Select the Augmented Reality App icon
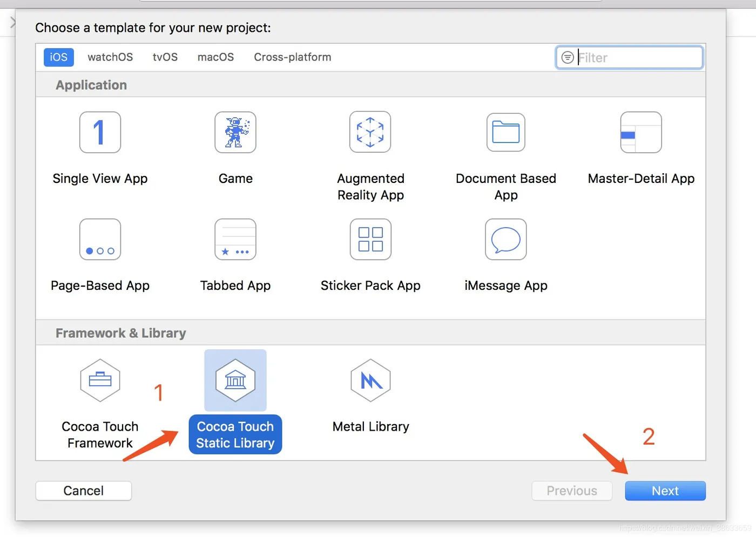 click(x=370, y=132)
